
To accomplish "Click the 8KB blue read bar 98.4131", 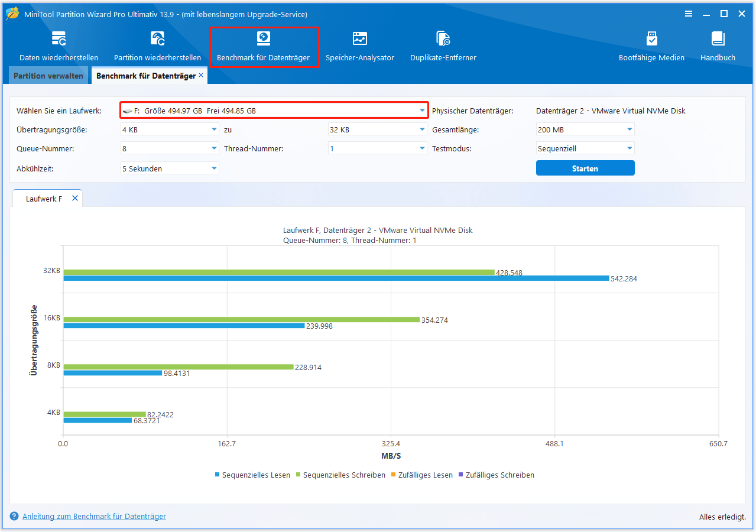I will 112,373.
